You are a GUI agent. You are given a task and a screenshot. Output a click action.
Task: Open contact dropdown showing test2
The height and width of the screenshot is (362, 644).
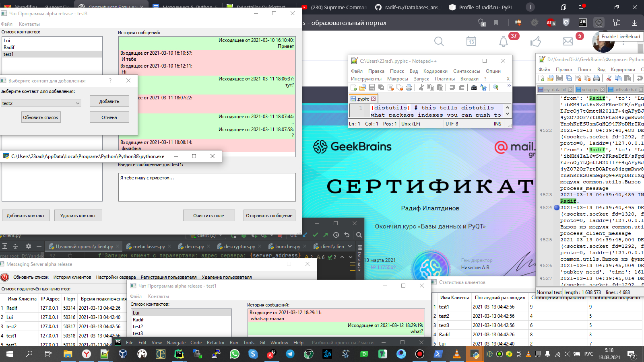coord(41,103)
